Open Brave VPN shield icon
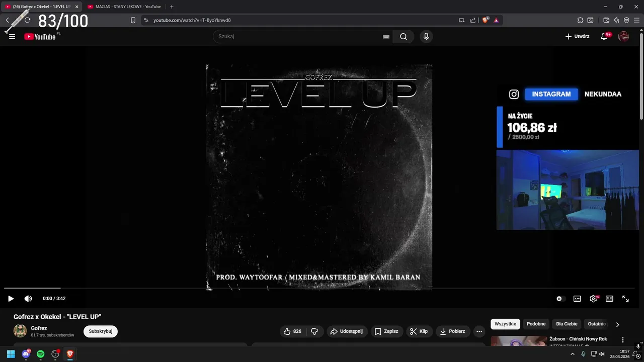This screenshot has height=362, width=644. pyautogui.click(x=626, y=20)
